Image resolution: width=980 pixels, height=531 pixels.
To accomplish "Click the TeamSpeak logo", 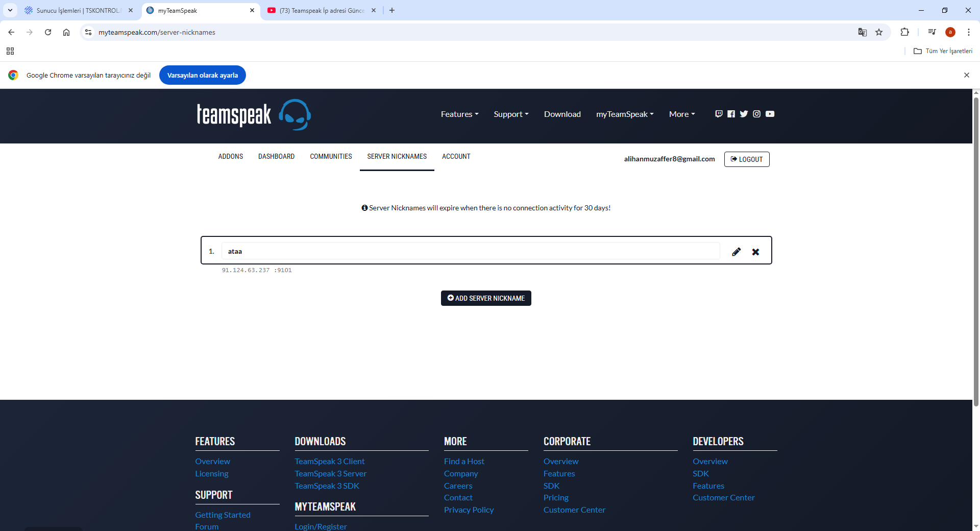I will click(254, 115).
